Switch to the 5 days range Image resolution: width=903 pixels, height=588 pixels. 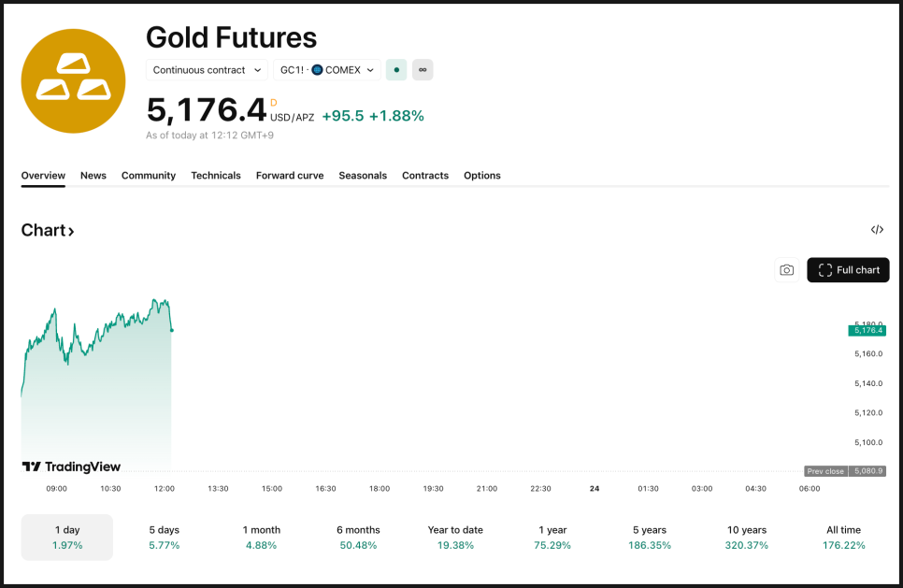(x=165, y=538)
